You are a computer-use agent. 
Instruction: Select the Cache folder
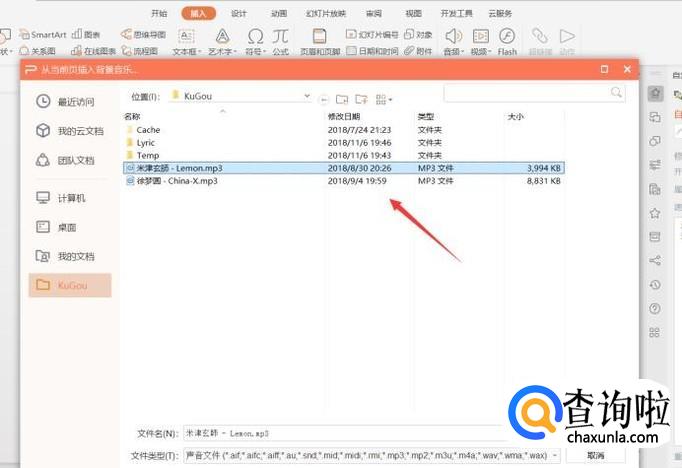(344, 130)
